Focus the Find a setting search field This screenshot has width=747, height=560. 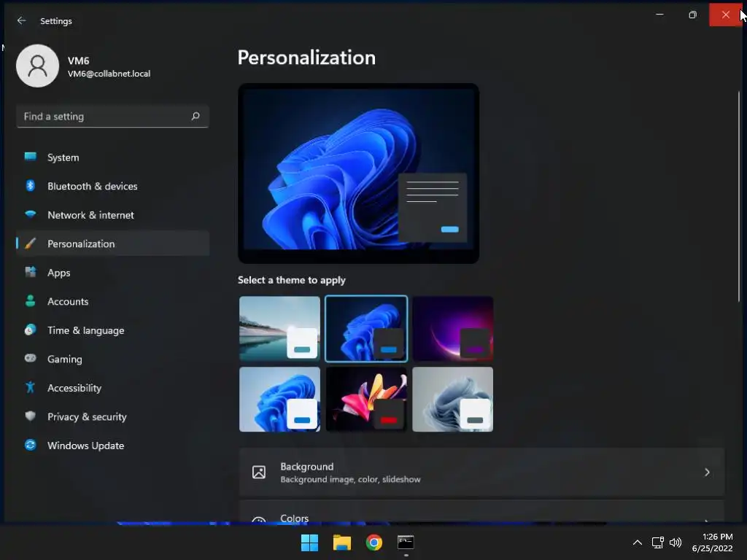point(112,116)
